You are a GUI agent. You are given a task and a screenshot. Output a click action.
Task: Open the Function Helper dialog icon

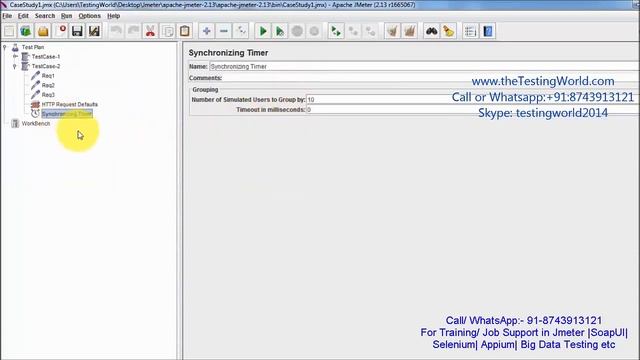click(x=471, y=31)
